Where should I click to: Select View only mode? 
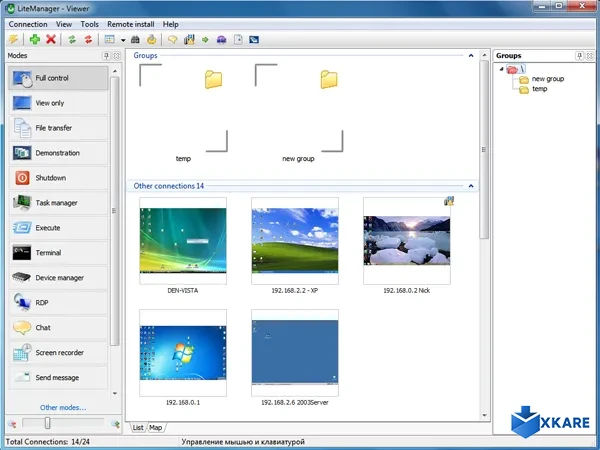point(58,103)
